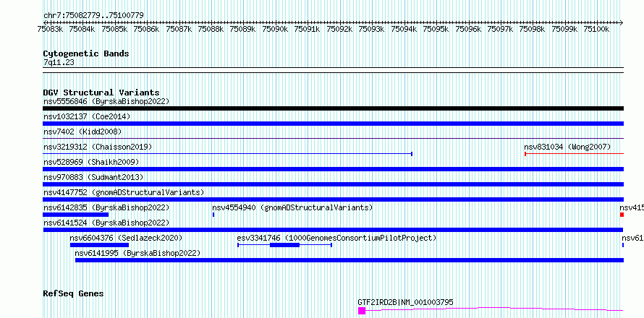The height and width of the screenshot is (318, 644).
Task: Click the thin purple nsv7402 variant line
Action: 333,139
